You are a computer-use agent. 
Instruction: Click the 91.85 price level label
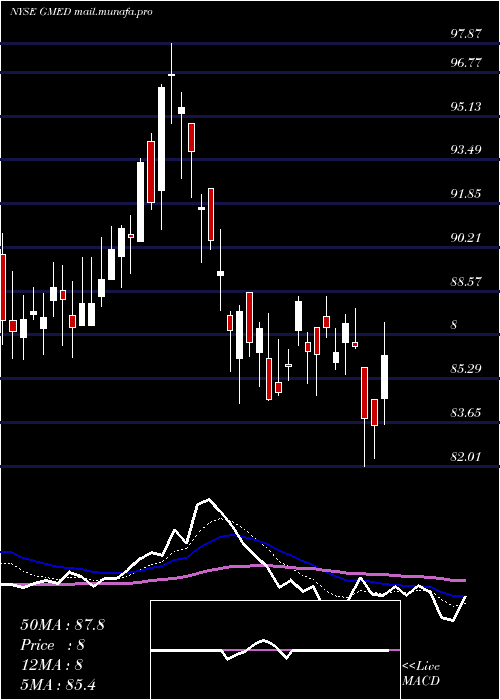tap(466, 194)
